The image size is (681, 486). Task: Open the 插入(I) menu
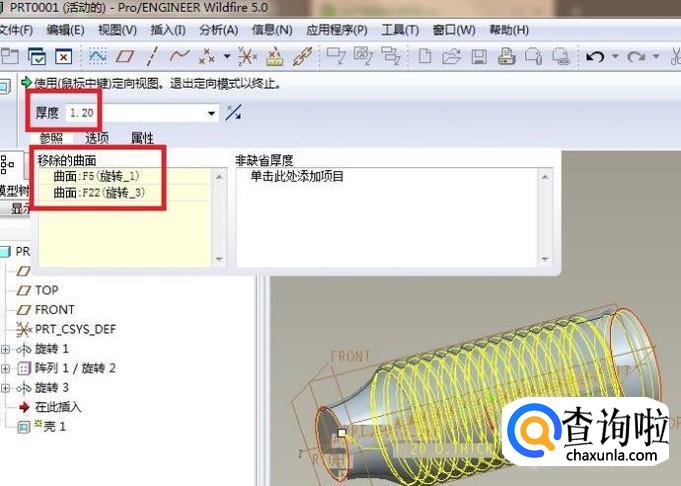coord(168,30)
